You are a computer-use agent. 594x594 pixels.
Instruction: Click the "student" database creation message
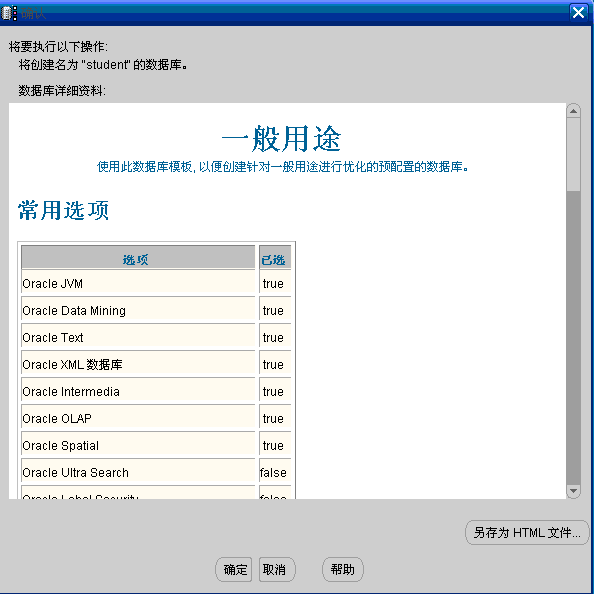[x=103, y=65]
